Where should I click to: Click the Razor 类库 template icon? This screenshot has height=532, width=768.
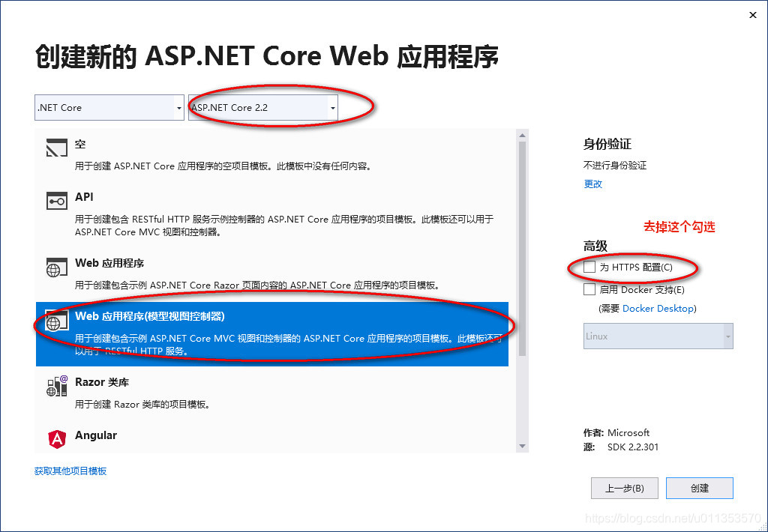click(x=57, y=386)
